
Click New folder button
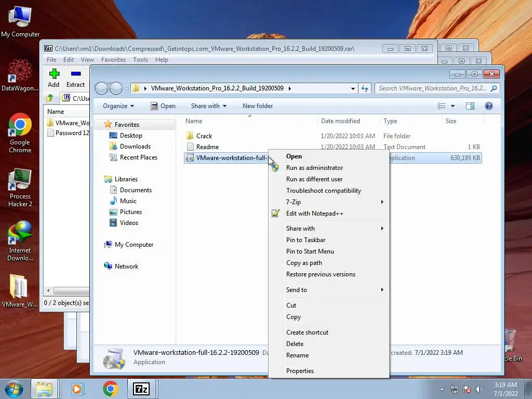pos(258,106)
